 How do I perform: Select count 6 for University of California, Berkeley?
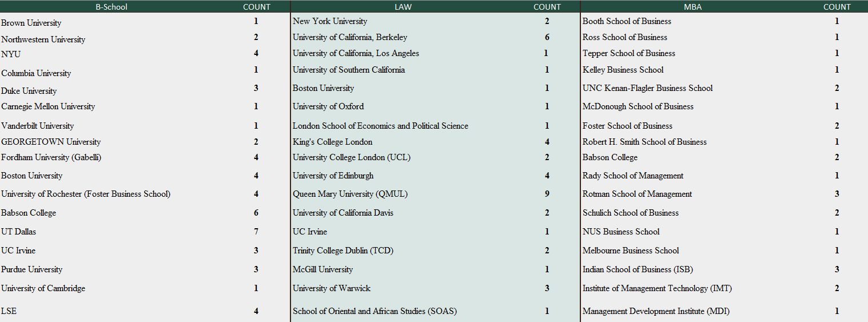point(547,37)
